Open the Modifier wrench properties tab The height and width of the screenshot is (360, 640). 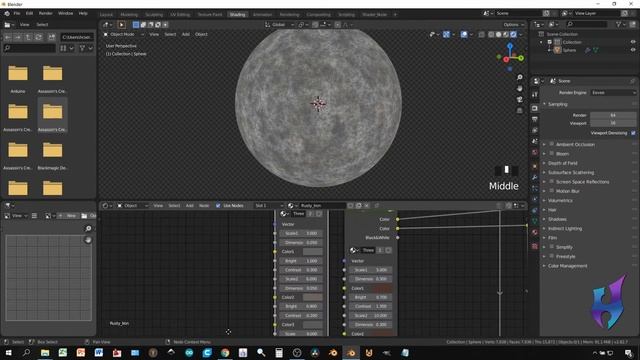535,177
